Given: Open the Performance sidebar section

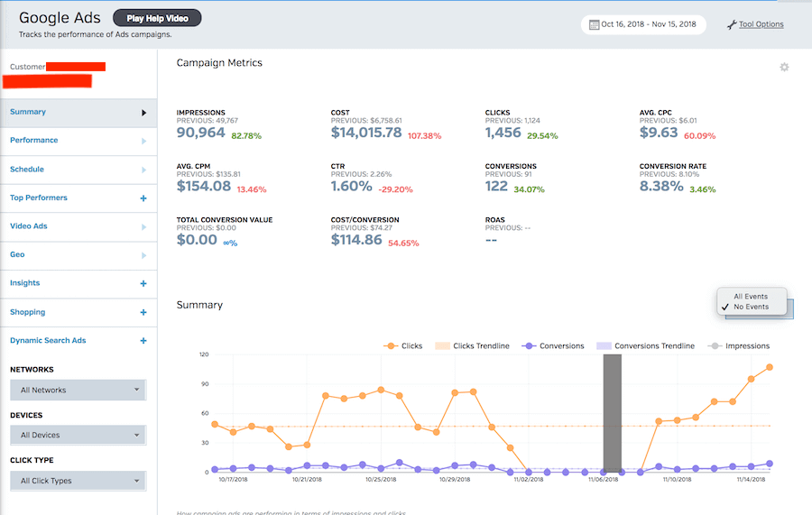Looking at the screenshot, I should point(34,141).
